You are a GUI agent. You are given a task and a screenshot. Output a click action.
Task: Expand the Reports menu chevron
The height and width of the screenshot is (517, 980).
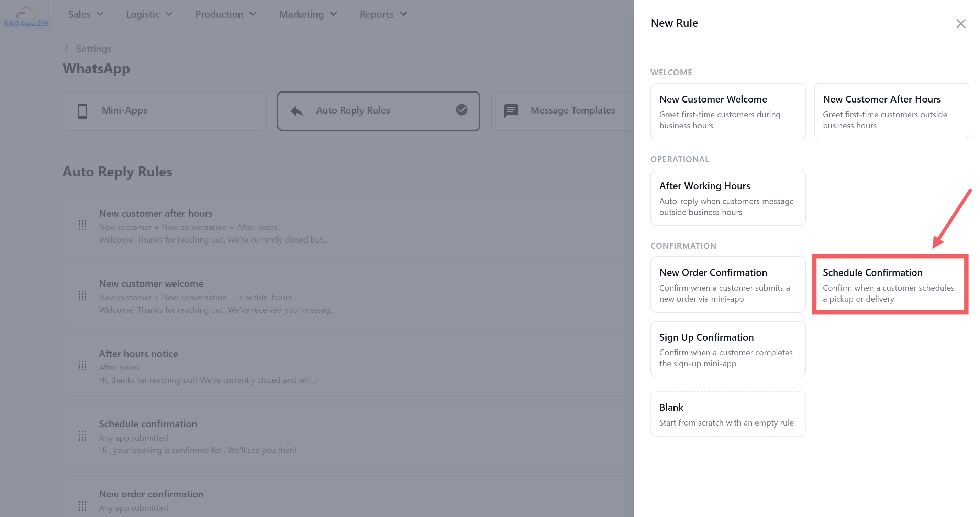point(403,14)
